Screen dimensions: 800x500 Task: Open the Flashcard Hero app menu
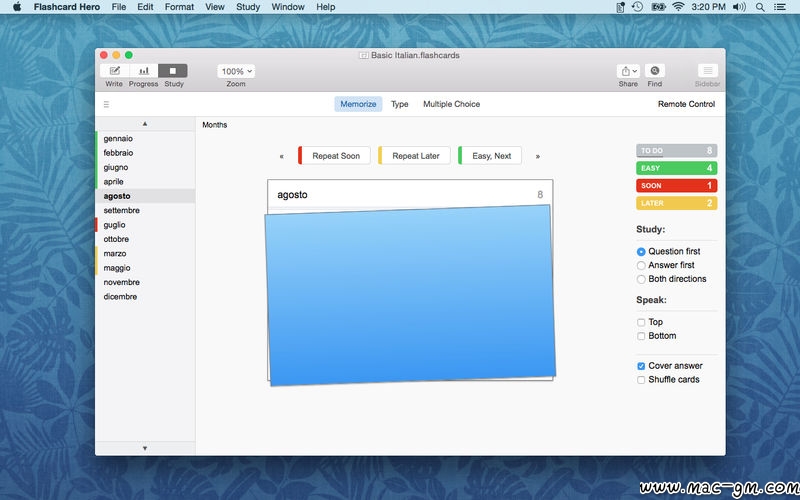67,7
